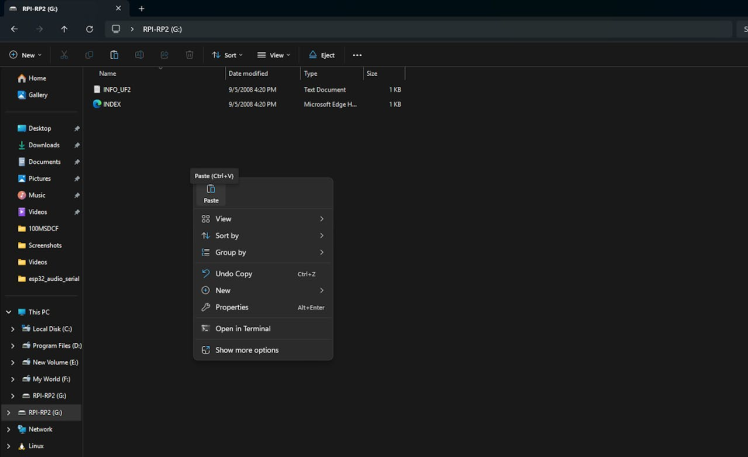Viewport: 748px width, 457px height.
Task: Expand the Local Disk (C:) tree node
Action: click(12, 329)
